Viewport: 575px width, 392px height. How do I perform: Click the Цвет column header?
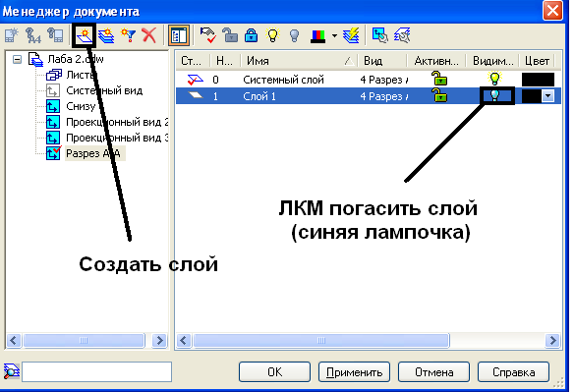click(x=538, y=61)
